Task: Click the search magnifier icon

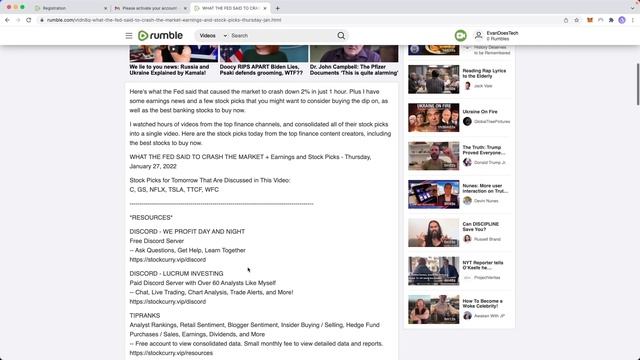Action: pyautogui.click(x=341, y=36)
